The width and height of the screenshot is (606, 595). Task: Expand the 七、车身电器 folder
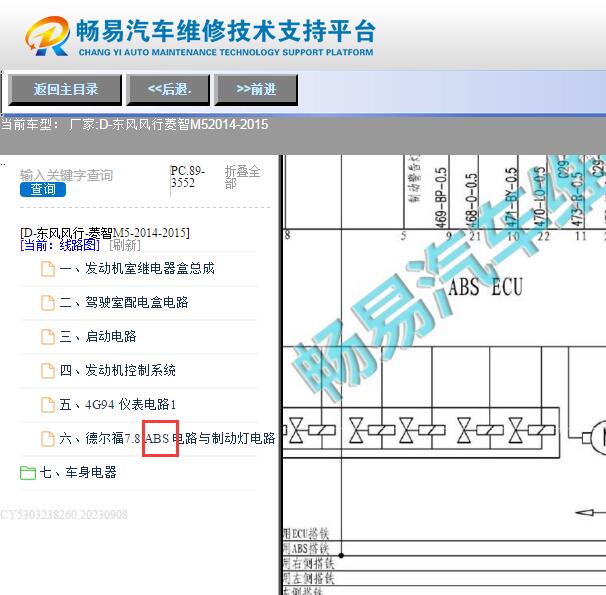(78, 473)
